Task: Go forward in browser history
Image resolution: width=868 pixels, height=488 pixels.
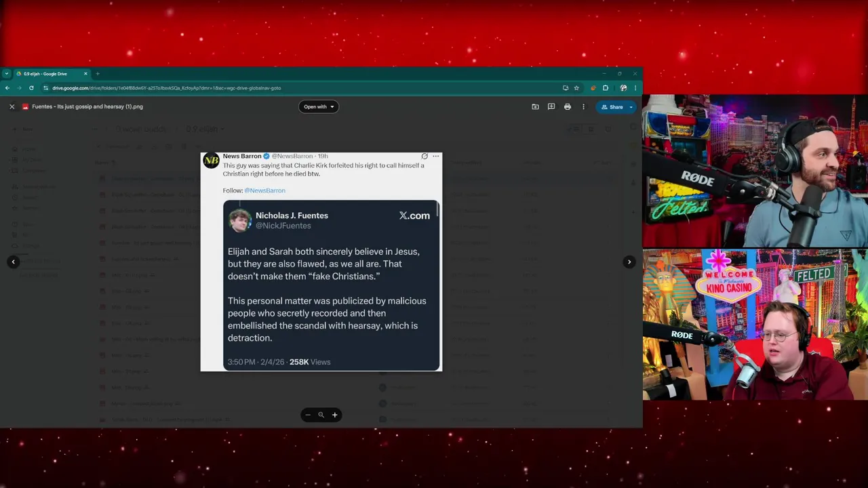Action: (19, 88)
